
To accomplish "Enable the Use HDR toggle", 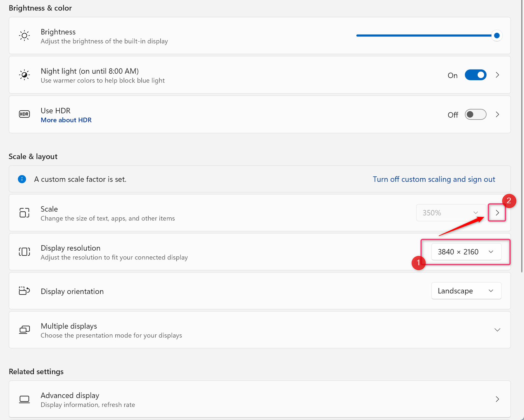I will (x=475, y=114).
